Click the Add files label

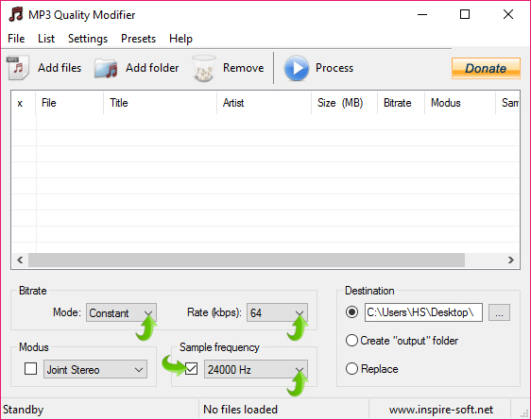(x=60, y=68)
